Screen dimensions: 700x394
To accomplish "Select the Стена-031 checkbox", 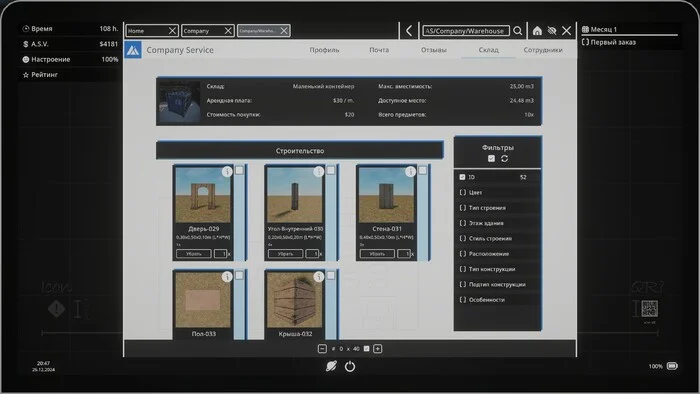I will coord(422,170).
